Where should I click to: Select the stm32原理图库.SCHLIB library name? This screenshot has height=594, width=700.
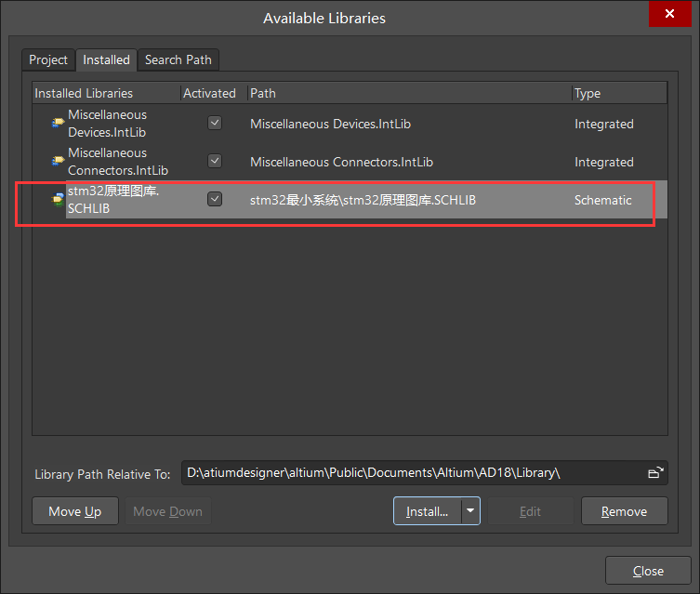click(112, 200)
